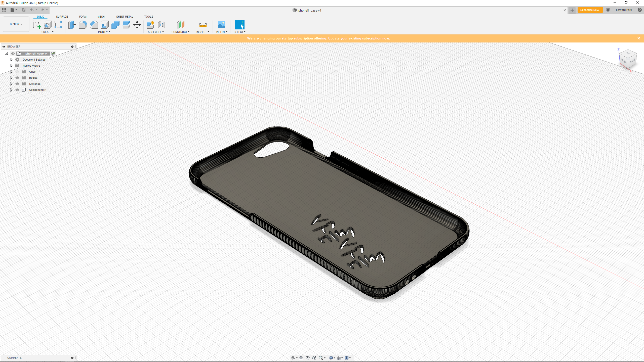Toggle Component1:1 eye visibility icon
Screen dimensions: 644x362
coord(17,90)
